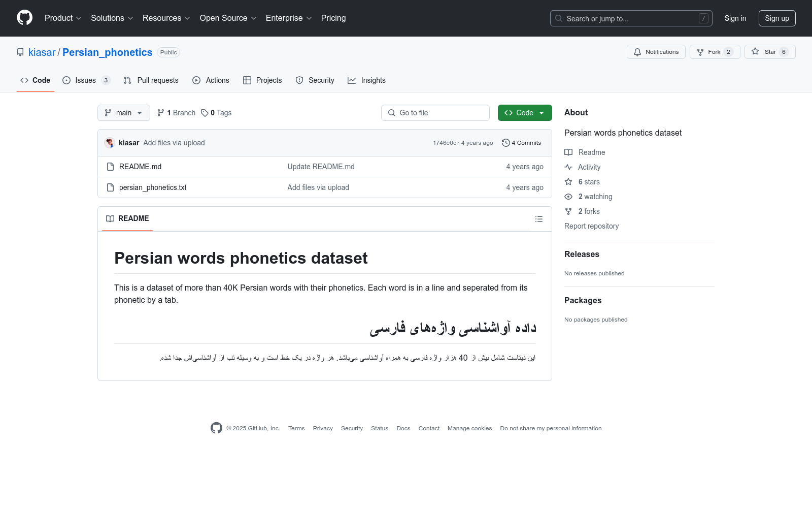
Task: Click the fork icon beside 2 forks
Action: (x=568, y=211)
